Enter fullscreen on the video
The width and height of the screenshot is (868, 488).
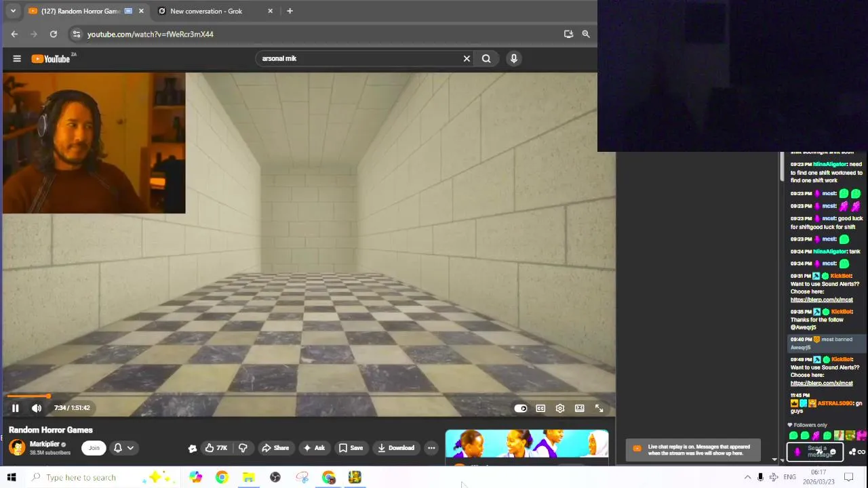pos(599,408)
